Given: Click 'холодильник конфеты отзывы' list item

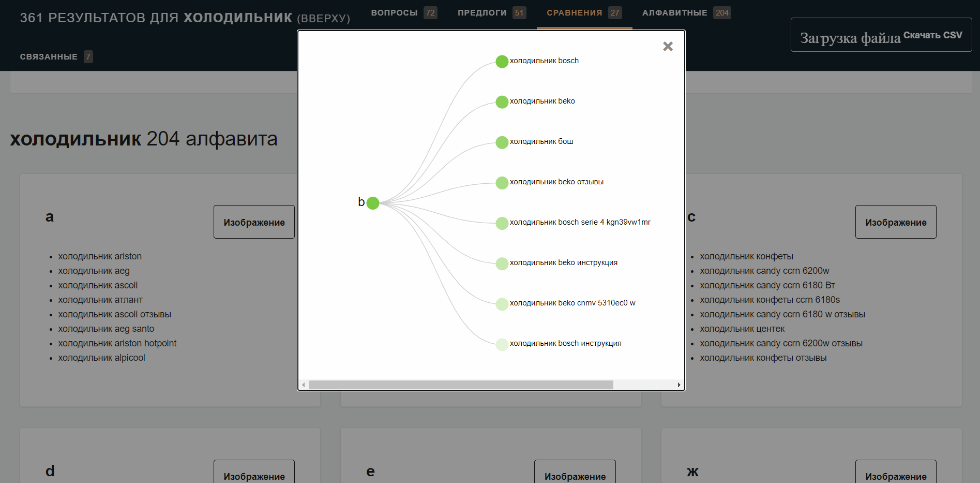Looking at the screenshot, I should [x=763, y=358].
